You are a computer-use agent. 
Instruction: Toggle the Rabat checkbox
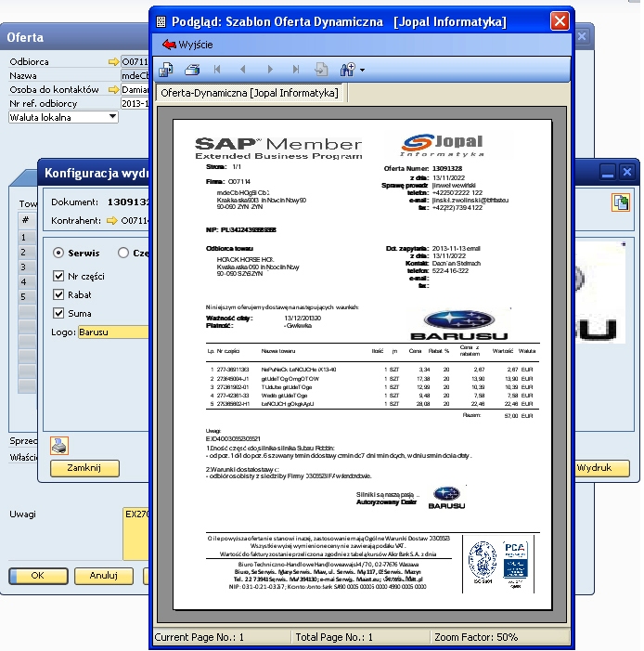(x=58, y=294)
